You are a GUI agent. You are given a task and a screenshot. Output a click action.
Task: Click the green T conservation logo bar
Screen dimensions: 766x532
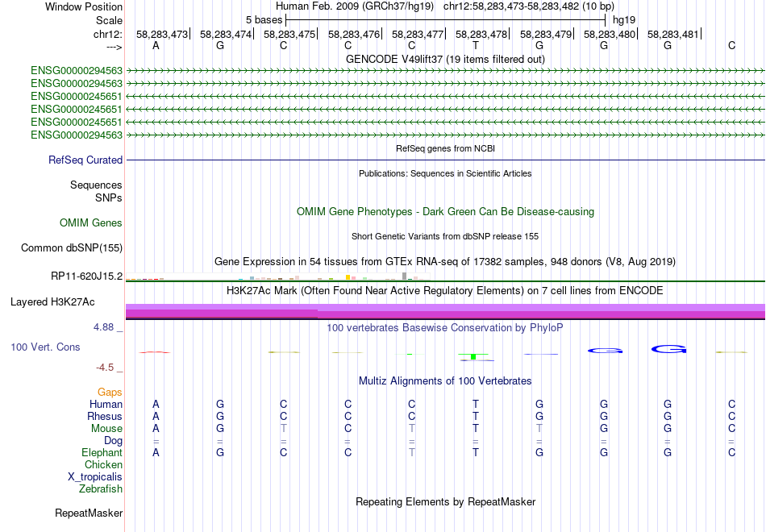pyautogui.click(x=473, y=356)
